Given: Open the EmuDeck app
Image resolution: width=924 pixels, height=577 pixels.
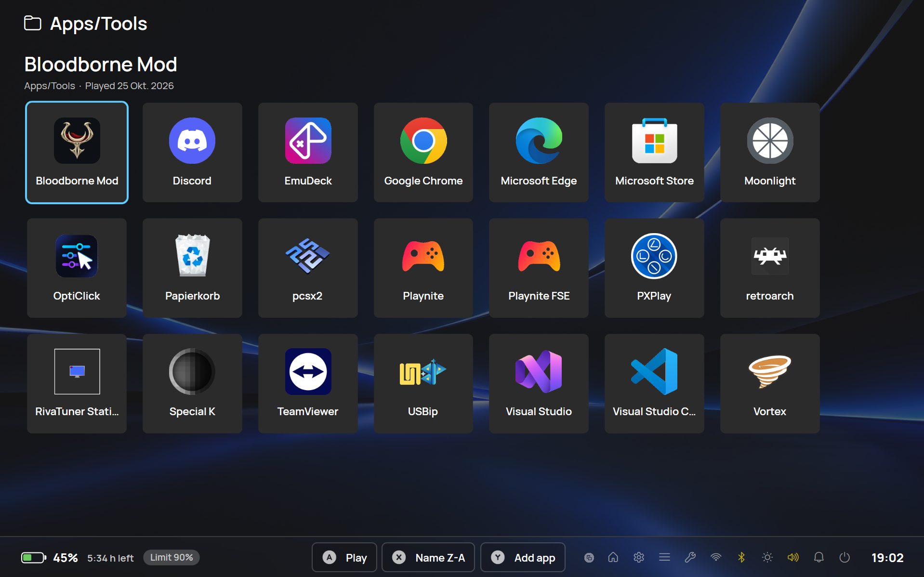Looking at the screenshot, I should pyautogui.click(x=308, y=152).
